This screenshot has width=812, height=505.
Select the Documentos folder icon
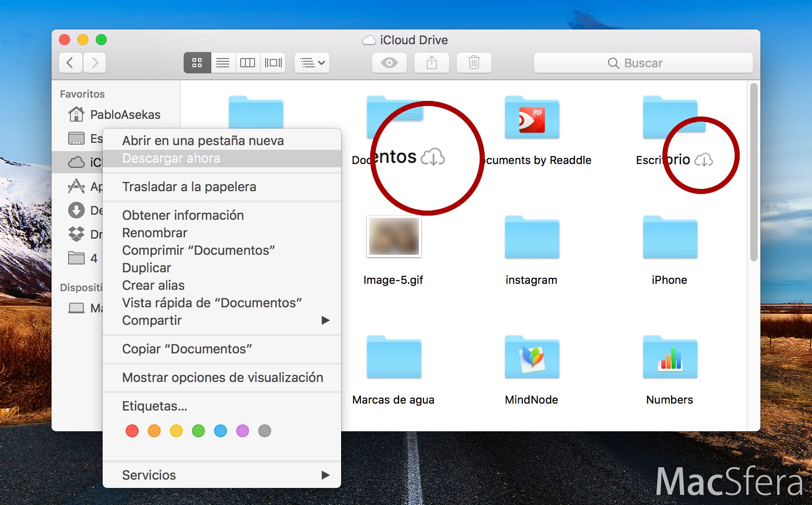click(x=394, y=117)
